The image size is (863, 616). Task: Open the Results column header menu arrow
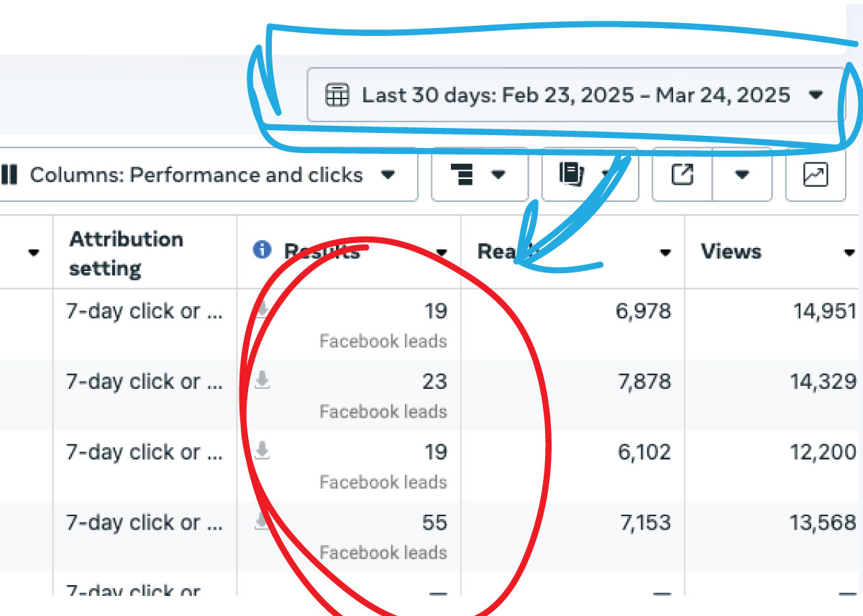click(x=442, y=252)
